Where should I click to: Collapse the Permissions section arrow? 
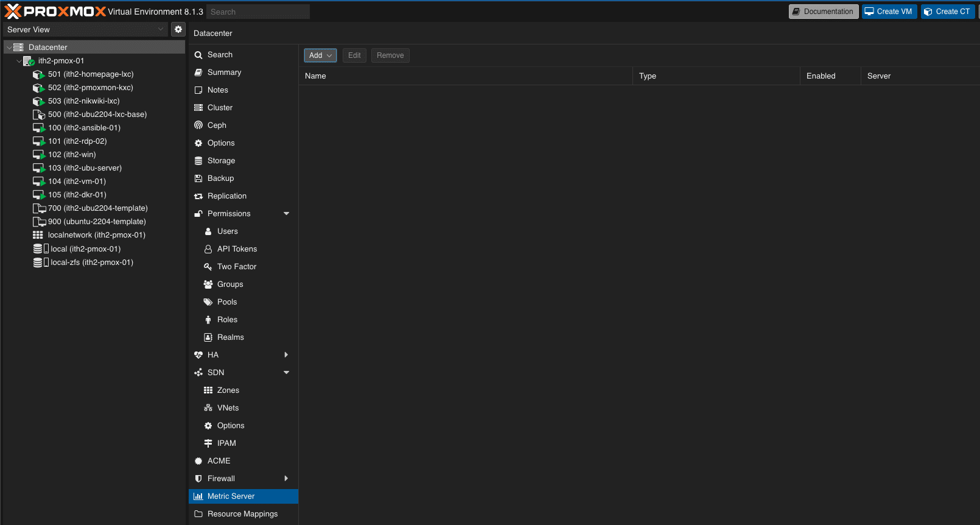click(x=286, y=214)
